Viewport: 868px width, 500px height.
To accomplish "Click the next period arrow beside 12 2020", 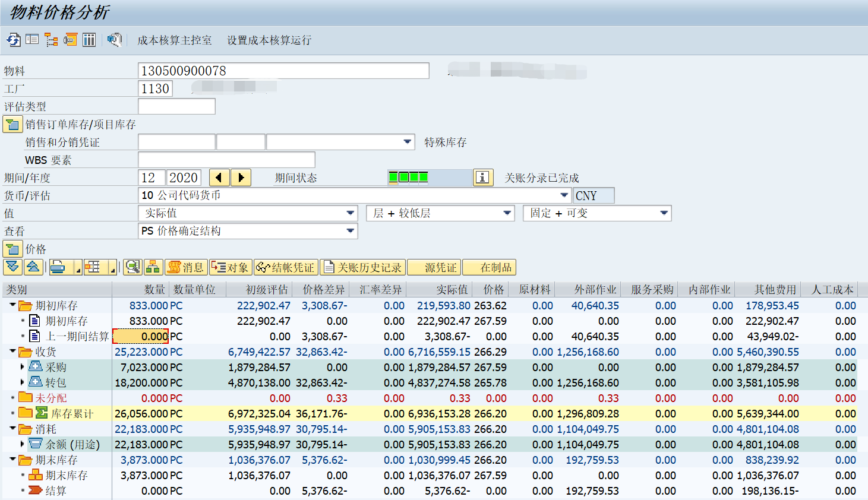I will 242,177.
